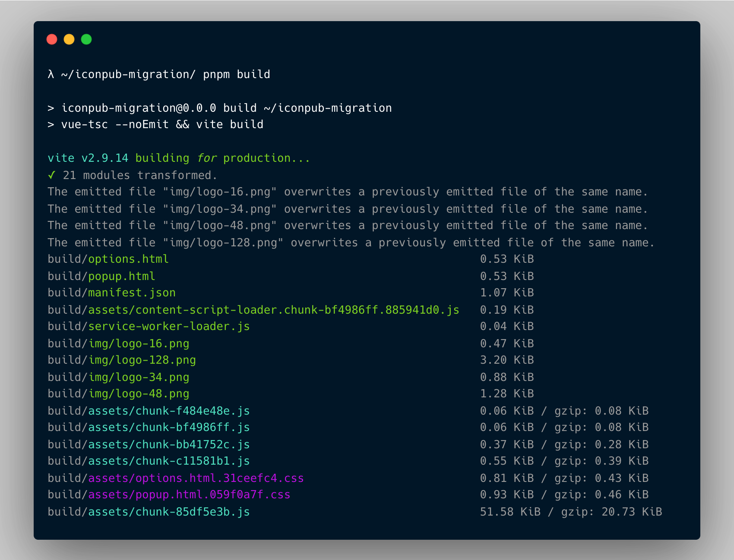Click the 'build/popup.html' file path
734x560 pixels.
pyautogui.click(x=101, y=276)
